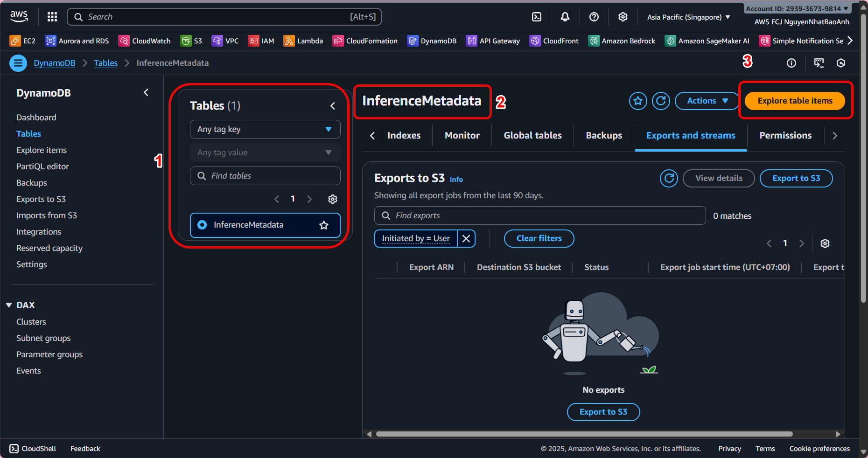Refresh the InferenceMetadata table details
868x458 pixels.
[x=661, y=101]
